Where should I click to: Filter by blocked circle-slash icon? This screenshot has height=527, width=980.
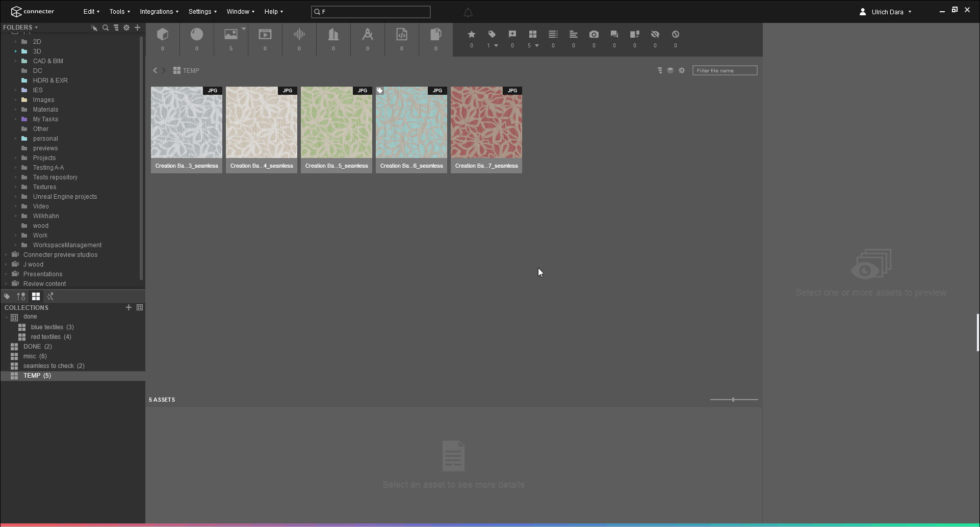tap(676, 34)
